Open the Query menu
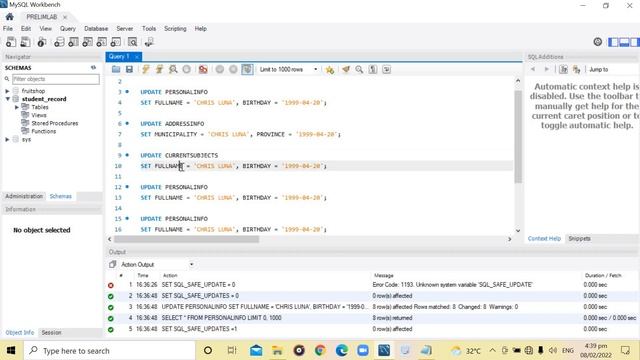Screen dimensions: 640x360 pyautogui.click(x=68, y=29)
